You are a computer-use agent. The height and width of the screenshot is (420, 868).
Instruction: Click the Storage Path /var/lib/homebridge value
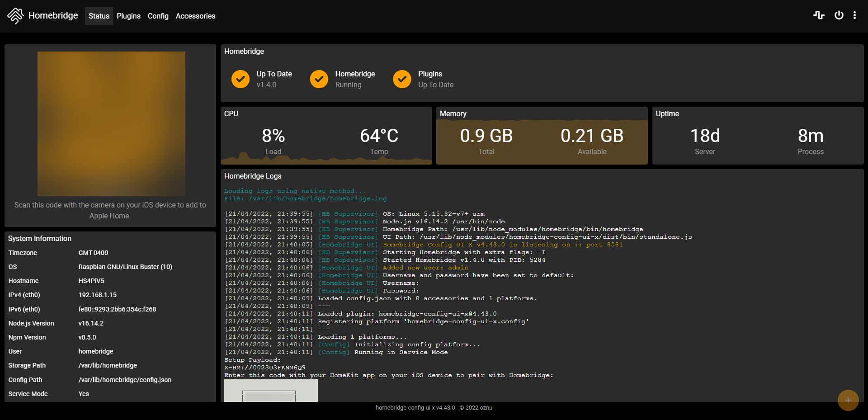108,365
